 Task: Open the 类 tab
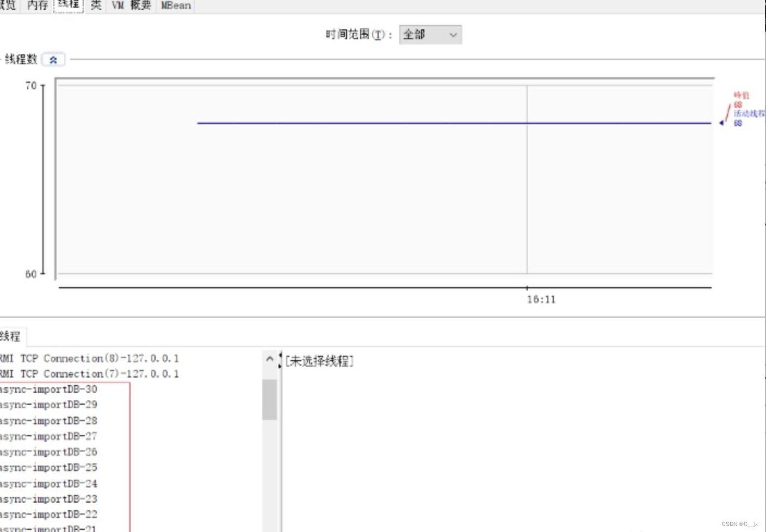pyautogui.click(x=96, y=5)
